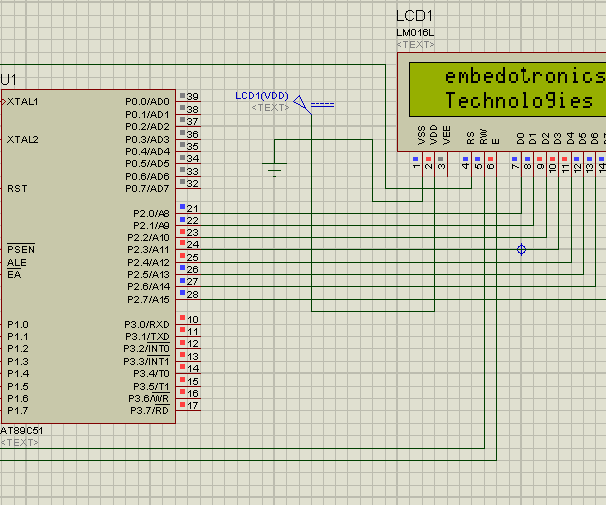The image size is (606, 505).
Task: Select the XTAL2 pin label
Action: [x=22, y=139]
